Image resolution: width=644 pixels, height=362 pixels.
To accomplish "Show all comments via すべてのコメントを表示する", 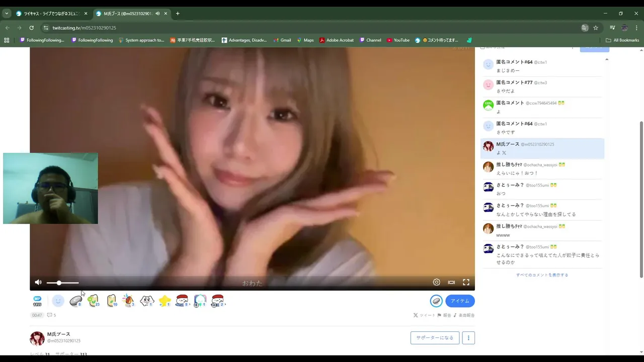I will coord(542,275).
